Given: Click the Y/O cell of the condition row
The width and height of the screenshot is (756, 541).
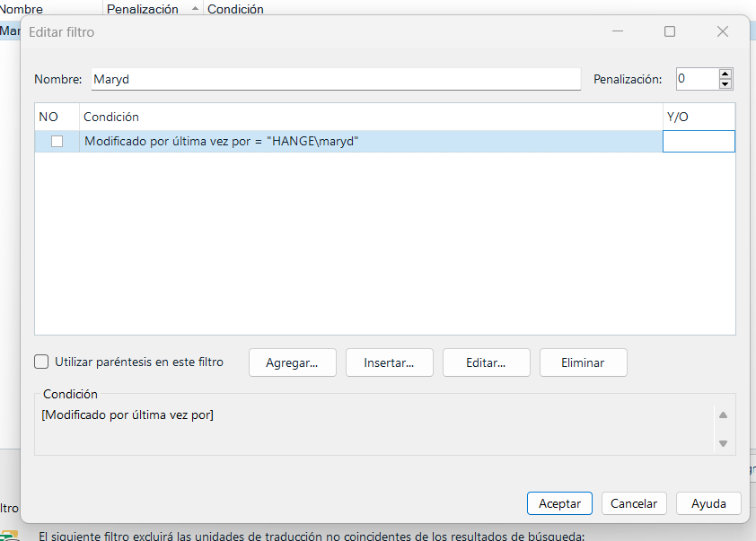Looking at the screenshot, I should 699,141.
